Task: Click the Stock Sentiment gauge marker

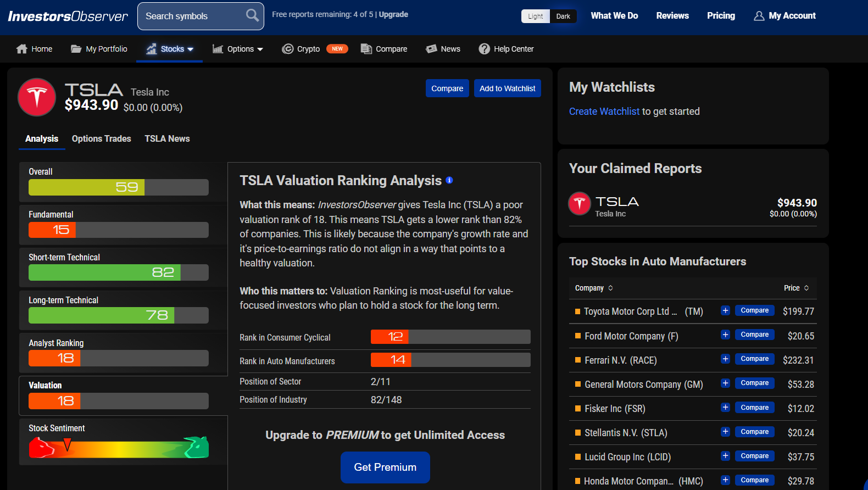Action: (67, 444)
